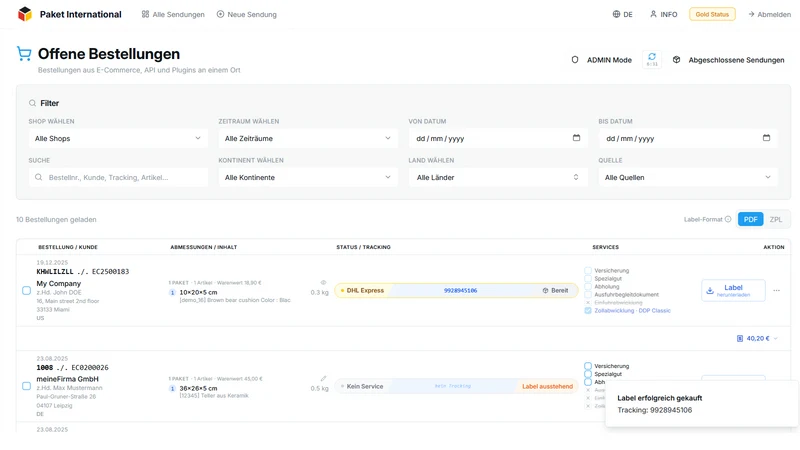Open the Kontinent wählen dropdown
Image resolution: width=800 pixels, height=450 pixels.
pyautogui.click(x=308, y=177)
